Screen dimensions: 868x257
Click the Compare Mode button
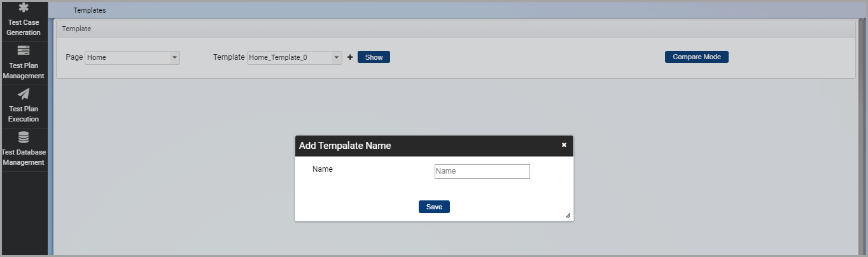click(x=697, y=57)
